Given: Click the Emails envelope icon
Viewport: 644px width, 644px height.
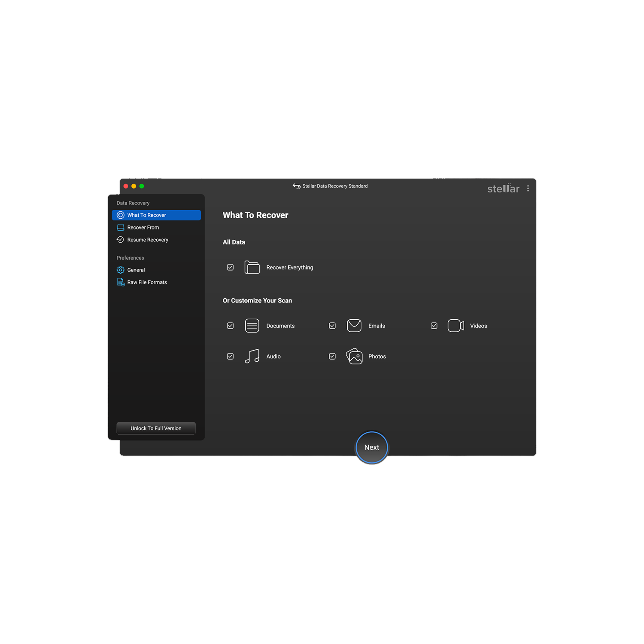Looking at the screenshot, I should 354,325.
